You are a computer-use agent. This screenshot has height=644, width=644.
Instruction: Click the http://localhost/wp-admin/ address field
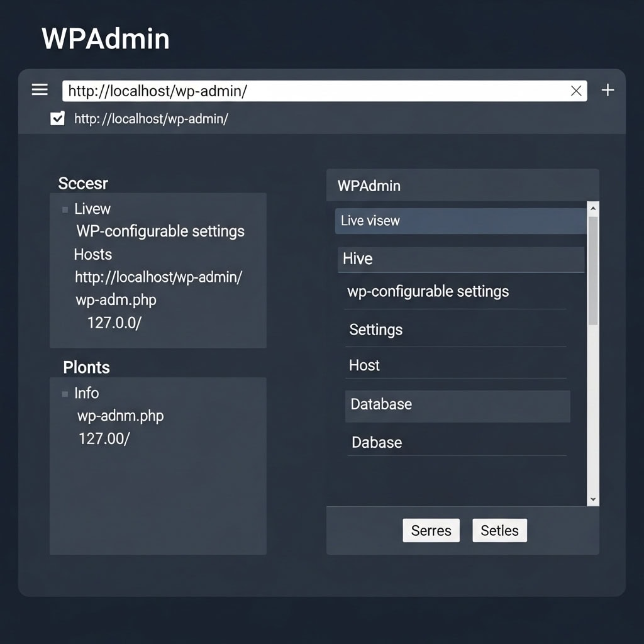[x=314, y=91]
